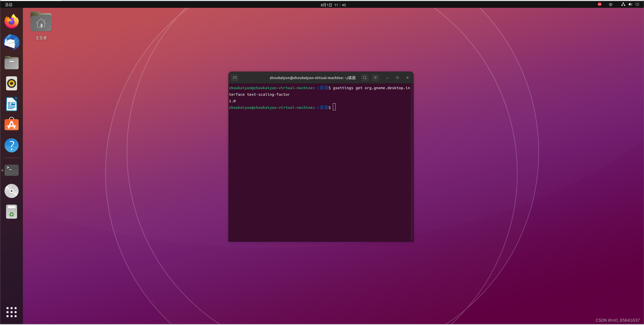Expand the Chinese input method menu
Image resolution: width=644 pixels, height=325 pixels.
coord(610,5)
